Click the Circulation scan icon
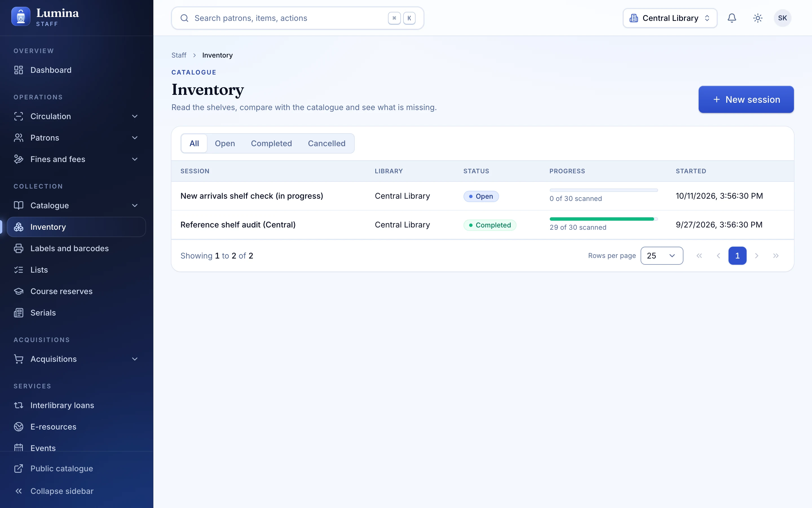 tap(18, 116)
